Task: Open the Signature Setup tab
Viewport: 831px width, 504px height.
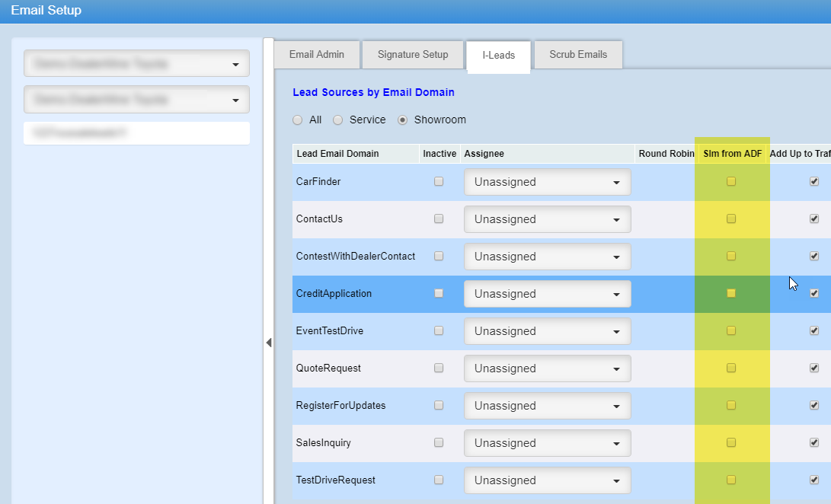Action: [x=413, y=55]
